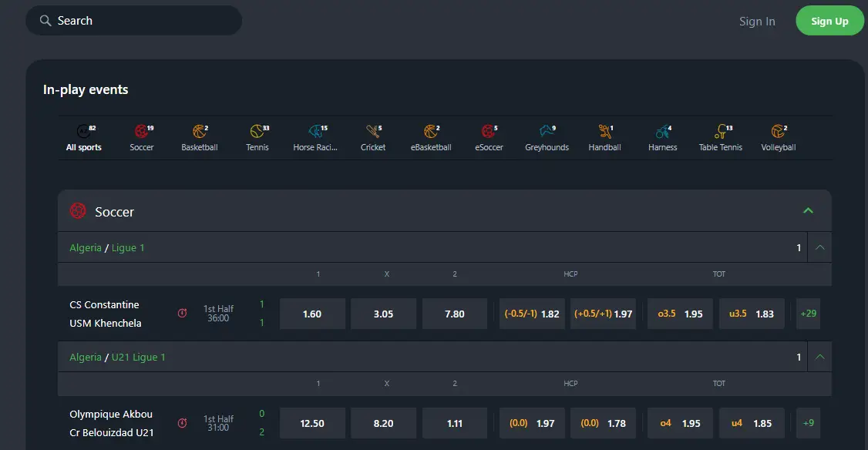Click the green Sign Up button
This screenshot has width=868, height=450.
pyautogui.click(x=829, y=21)
